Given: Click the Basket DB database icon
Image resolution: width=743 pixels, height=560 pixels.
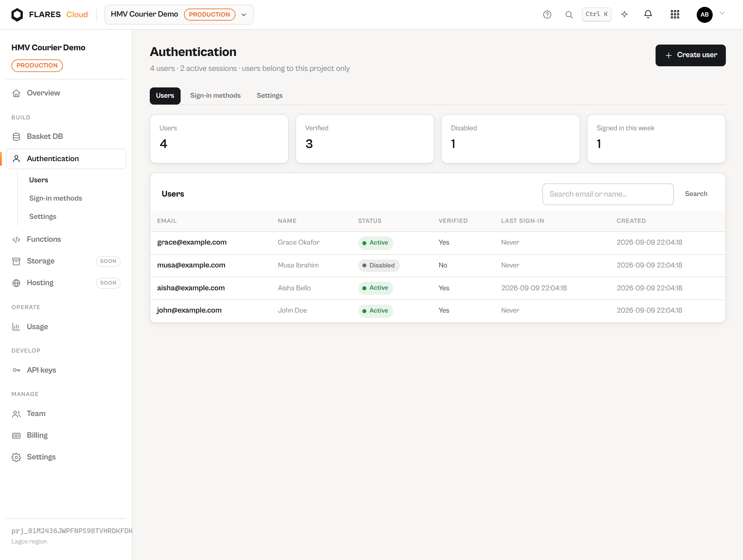Looking at the screenshot, I should 16,137.
